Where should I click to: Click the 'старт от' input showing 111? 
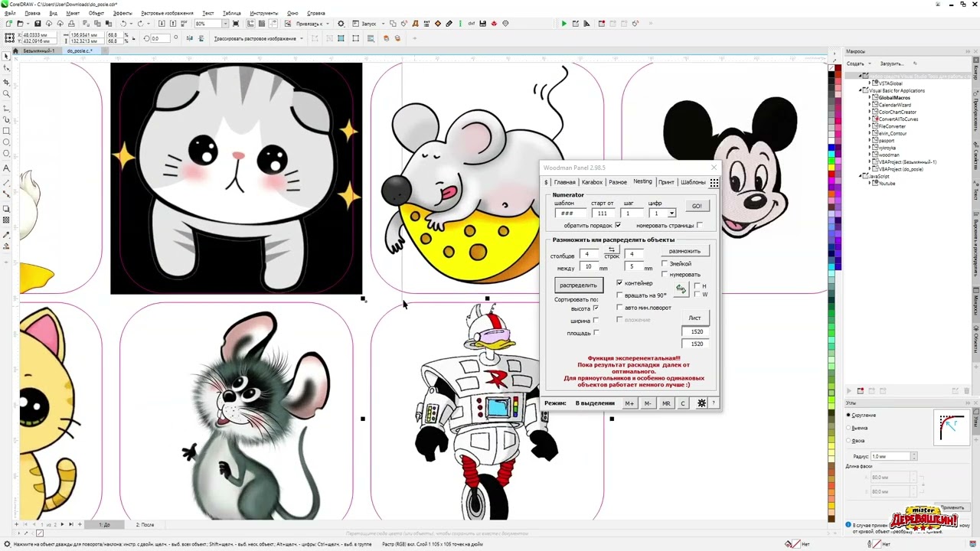tap(603, 214)
